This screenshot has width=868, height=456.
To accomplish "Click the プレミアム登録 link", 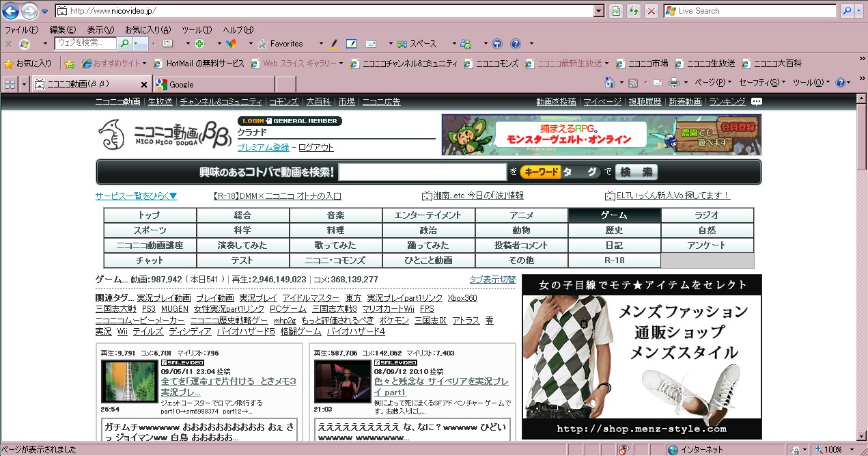I will (x=263, y=148).
